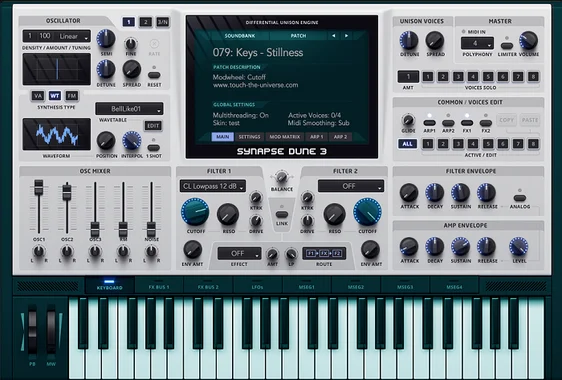
Task: Open the MSEG1 tab
Action: pos(306,285)
